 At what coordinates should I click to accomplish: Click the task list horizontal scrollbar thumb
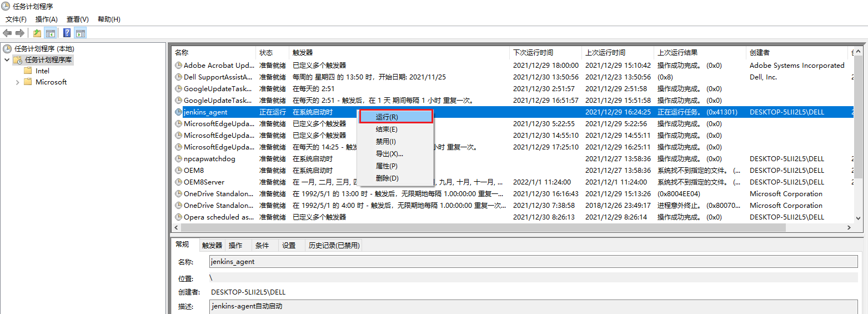(x=483, y=228)
